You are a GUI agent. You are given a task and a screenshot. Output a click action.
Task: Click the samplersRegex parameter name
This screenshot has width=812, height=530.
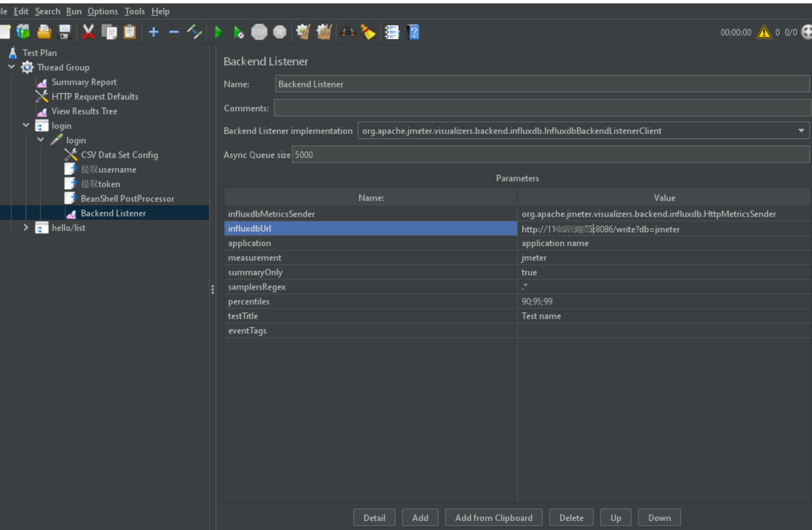tap(371, 287)
